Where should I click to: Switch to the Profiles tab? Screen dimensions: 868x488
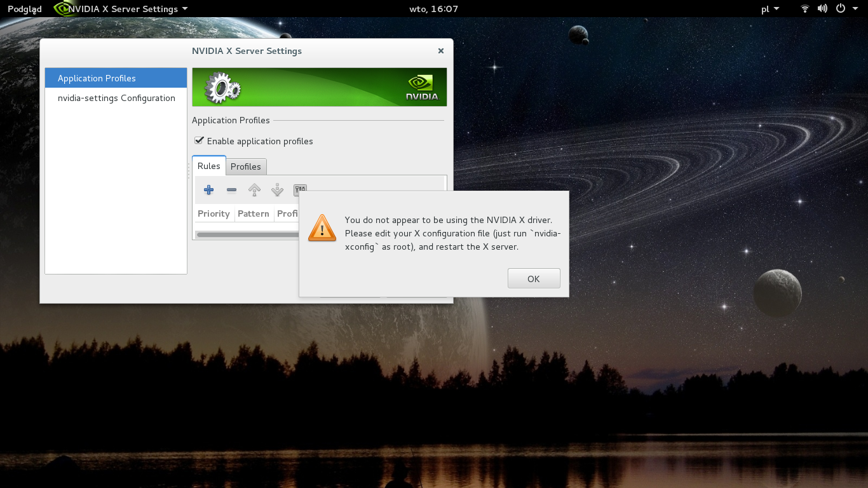pyautogui.click(x=246, y=166)
